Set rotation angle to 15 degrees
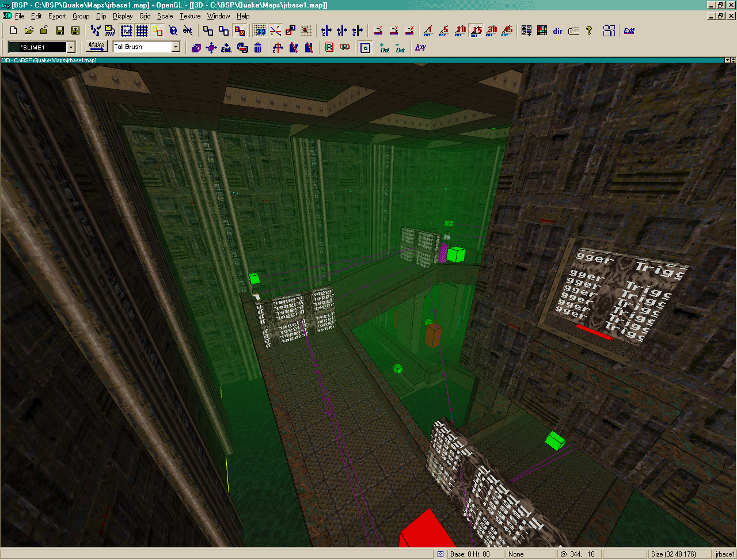Viewport: 737px width, 560px height. coord(476,31)
